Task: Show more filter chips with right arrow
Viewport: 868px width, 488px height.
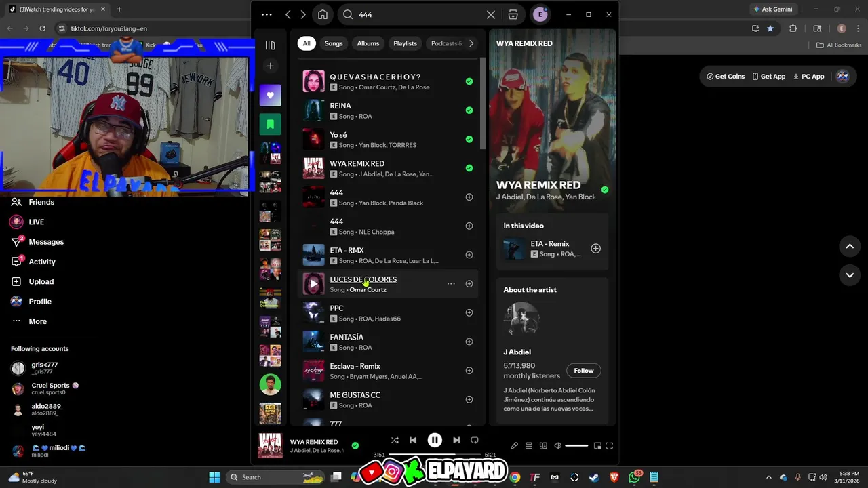Action: (x=471, y=43)
